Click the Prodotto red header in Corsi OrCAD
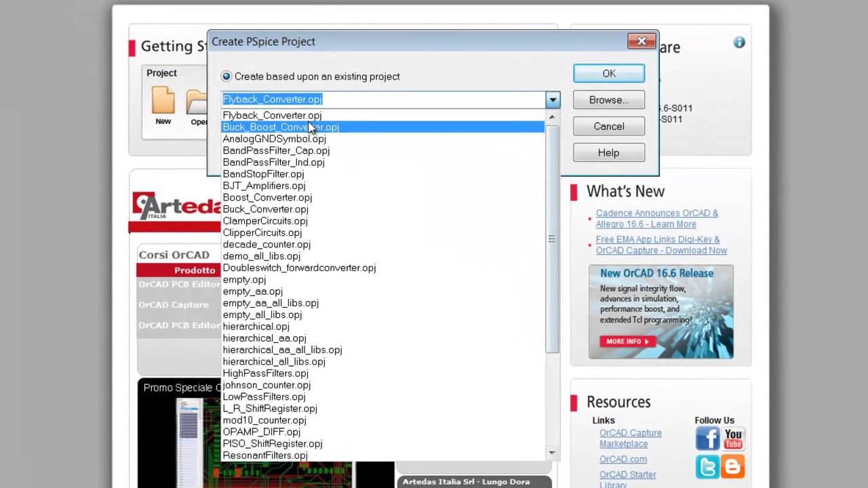Image resolution: width=868 pixels, height=488 pixels. (178, 270)
